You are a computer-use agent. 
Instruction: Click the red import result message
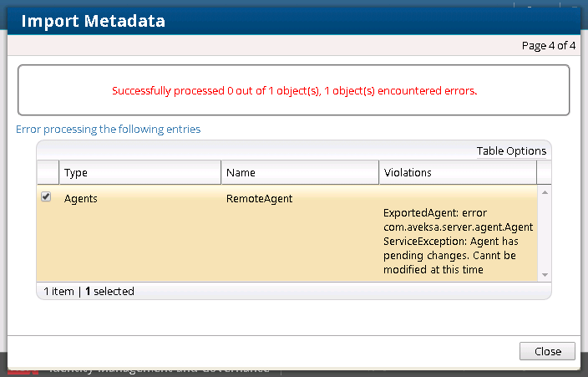coord(294,90)
